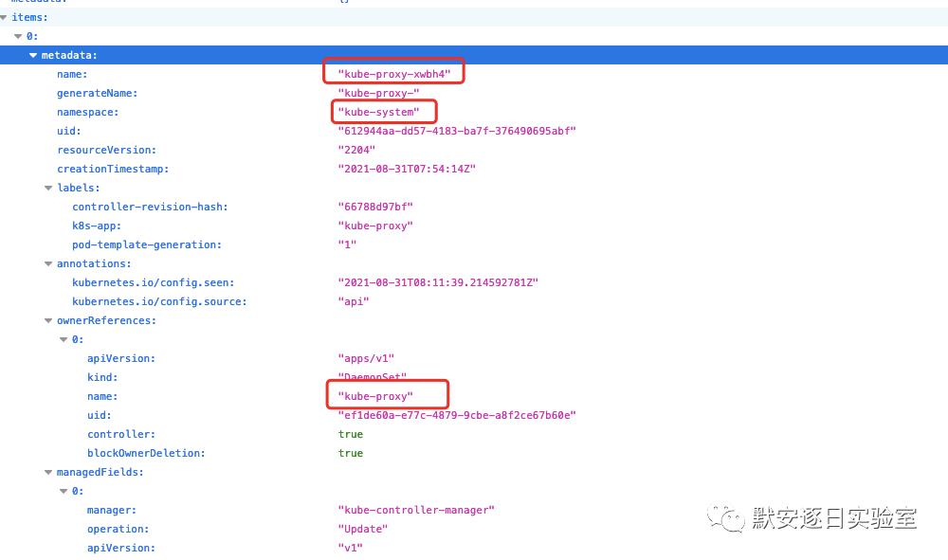Select the metadata row label
This screenshot has width=948, height=560.
[x=69, y=55]
